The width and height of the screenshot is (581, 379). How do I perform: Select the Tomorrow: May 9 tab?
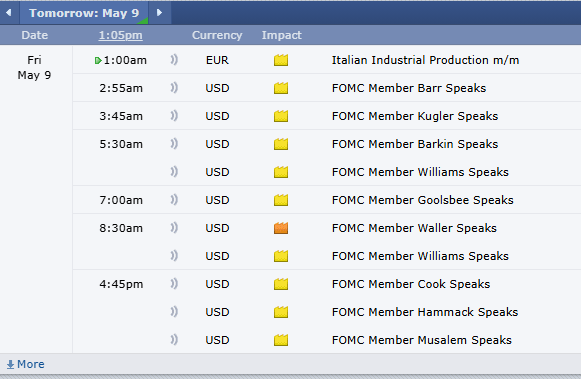pyautogui.click(x=84, y=13)
